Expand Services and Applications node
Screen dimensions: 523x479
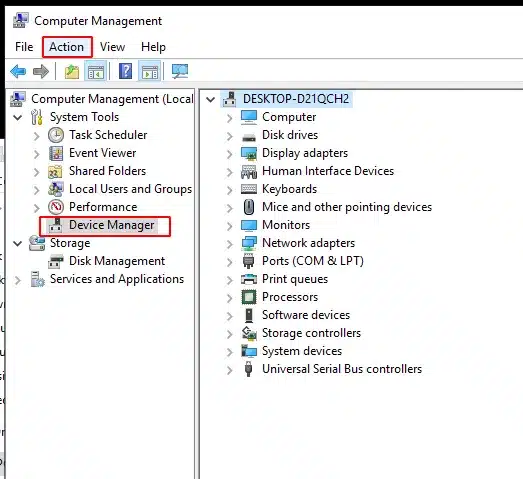(17, 280)
